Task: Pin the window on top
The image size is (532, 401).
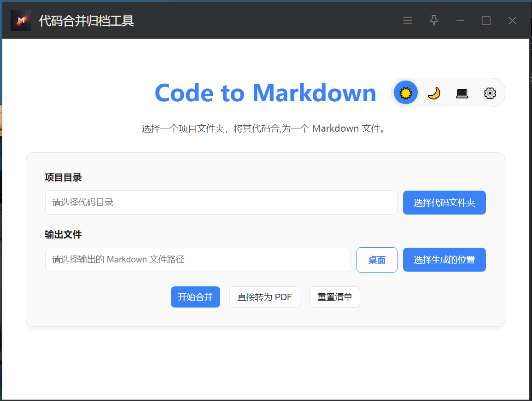Action: (x=433, y=20)
